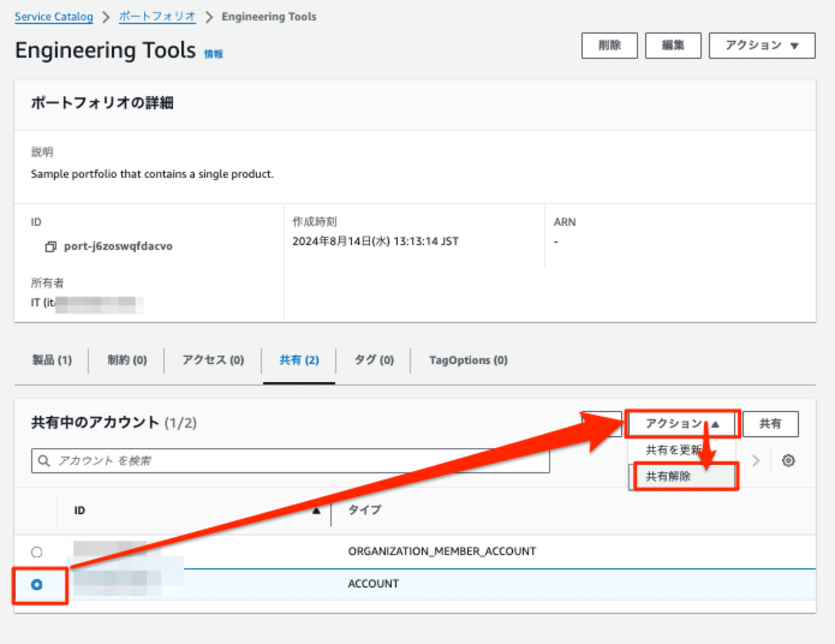Select the ORGANIZATION_MEMBER_ACCOUNT radio button
Screen dimensions: 835x644
[37, 552]
